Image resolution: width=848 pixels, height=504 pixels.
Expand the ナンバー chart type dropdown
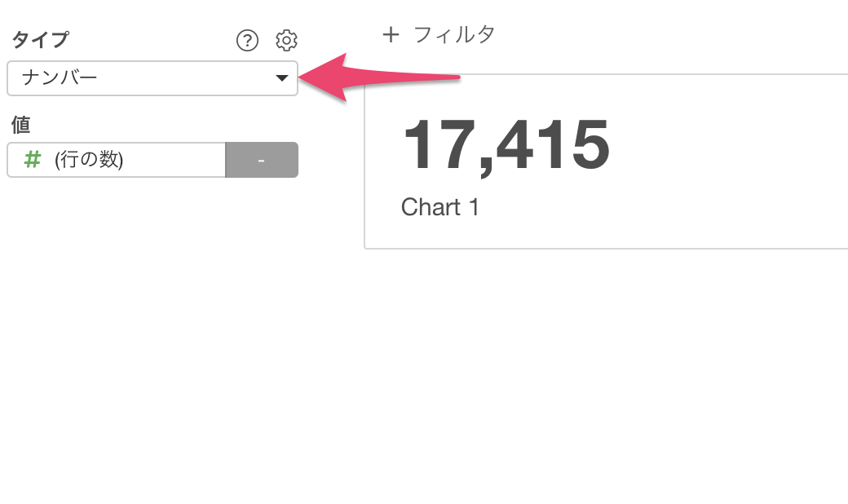click(x=152, y=78)
